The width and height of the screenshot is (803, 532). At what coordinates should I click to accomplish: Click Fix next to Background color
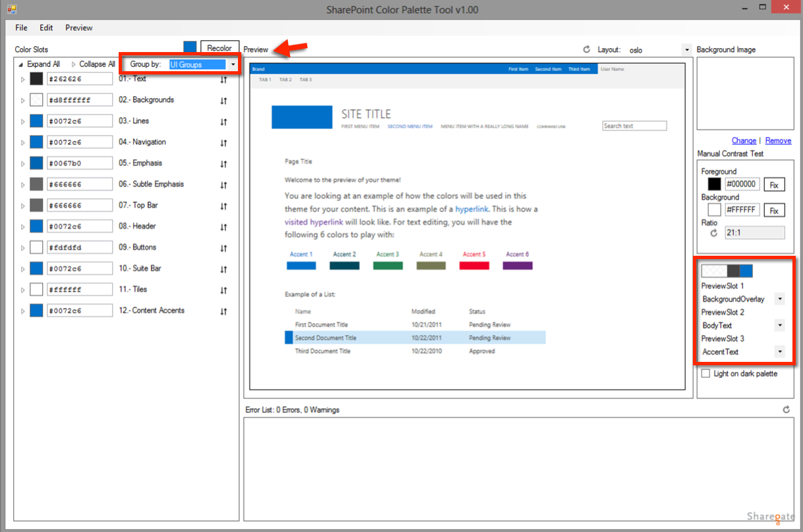click(x=774, y=210)
